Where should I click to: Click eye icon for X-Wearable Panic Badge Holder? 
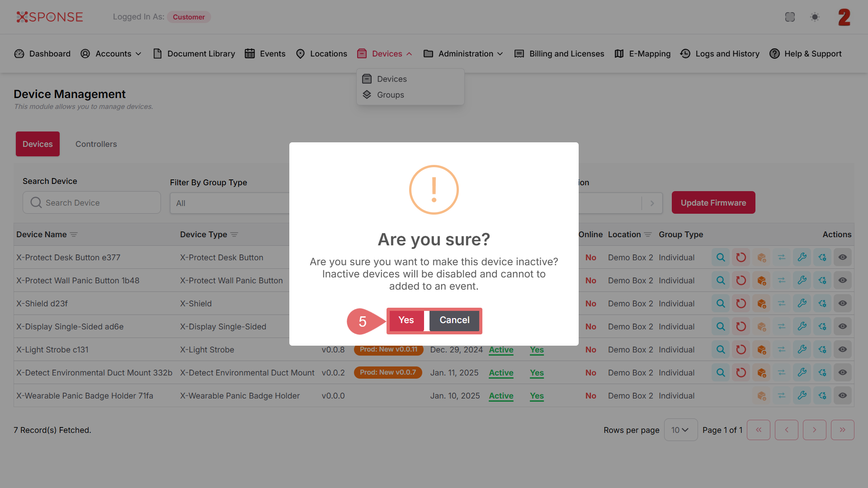843,396
